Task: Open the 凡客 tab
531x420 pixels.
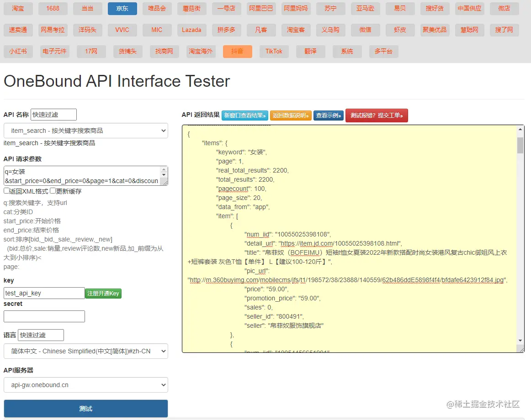Action: [261, 30]
